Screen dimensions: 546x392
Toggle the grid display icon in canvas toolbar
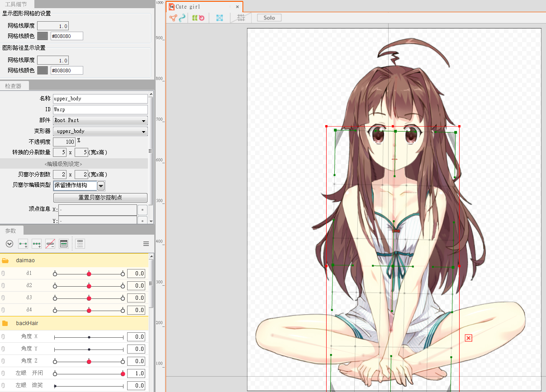pos(242,18)
